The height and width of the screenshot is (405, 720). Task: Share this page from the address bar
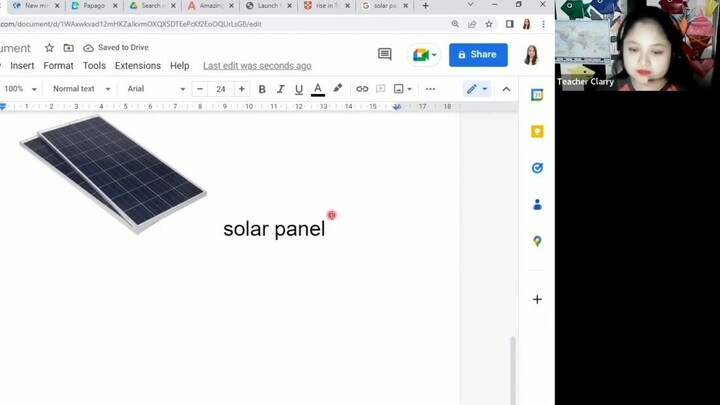point(472,24)
